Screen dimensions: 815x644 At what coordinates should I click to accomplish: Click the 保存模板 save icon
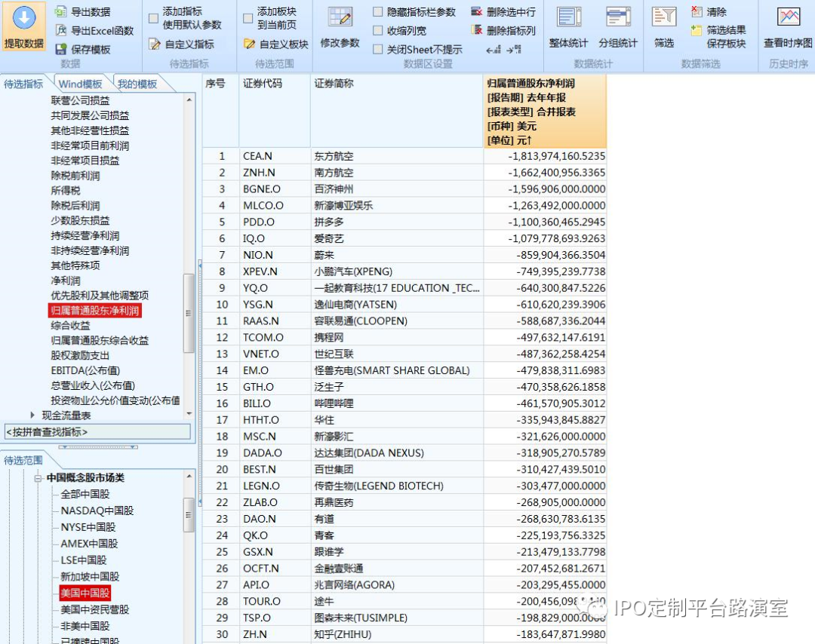pyautogui.click(x=61, y=49)
